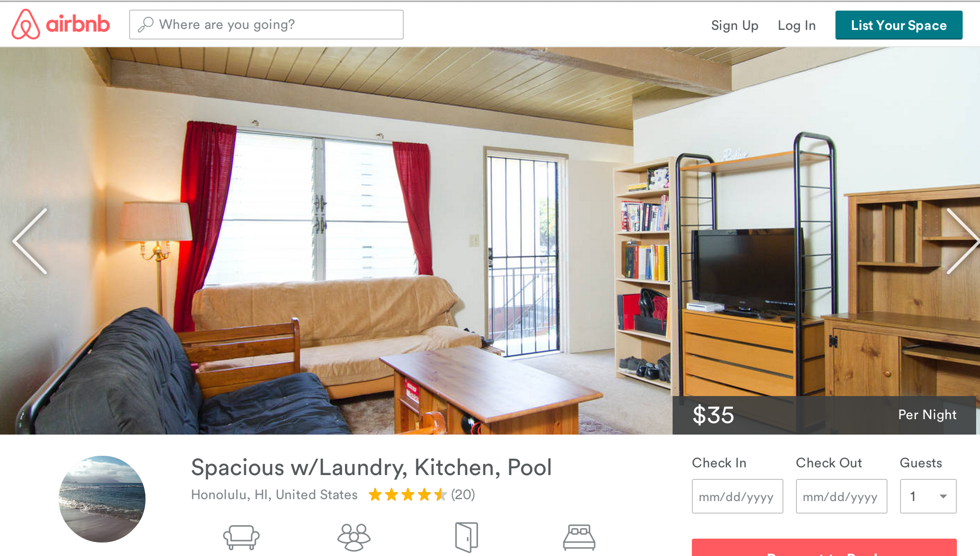980x556 pixels.
Task: Click the Check In date field
Action: coord(737,496)
